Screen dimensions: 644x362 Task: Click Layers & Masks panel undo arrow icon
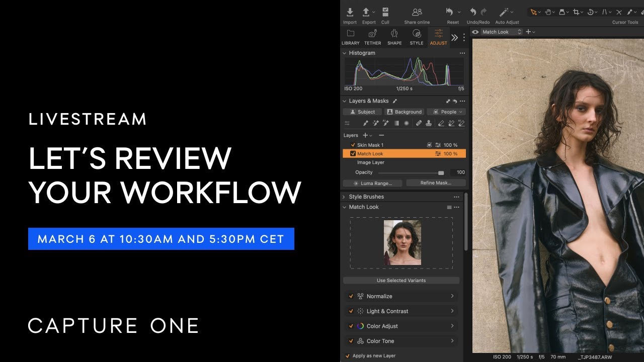click(x=455, y=101)
